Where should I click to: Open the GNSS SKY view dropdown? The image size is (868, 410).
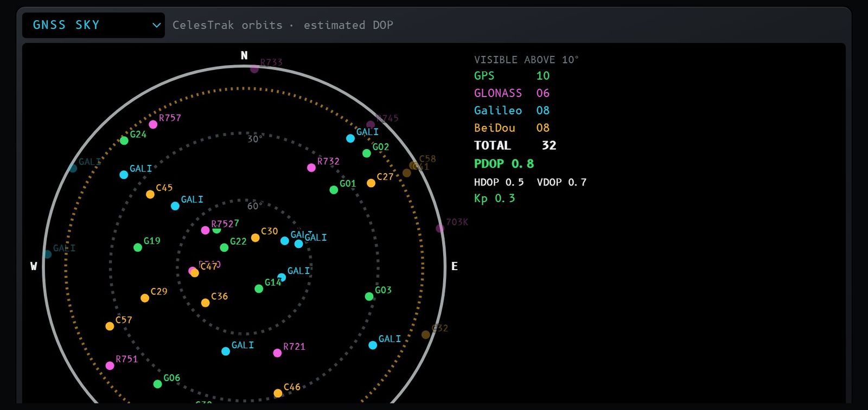(x=93, y=25)
